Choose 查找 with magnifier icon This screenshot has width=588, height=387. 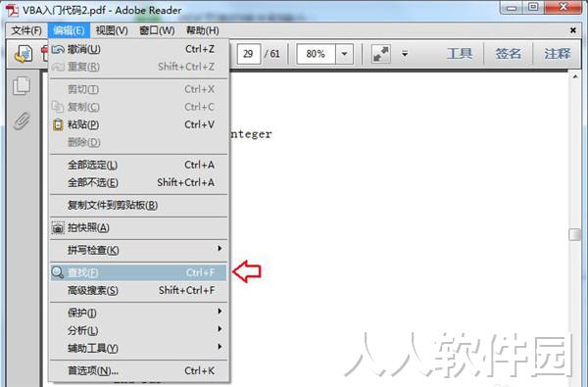(139, 272)
